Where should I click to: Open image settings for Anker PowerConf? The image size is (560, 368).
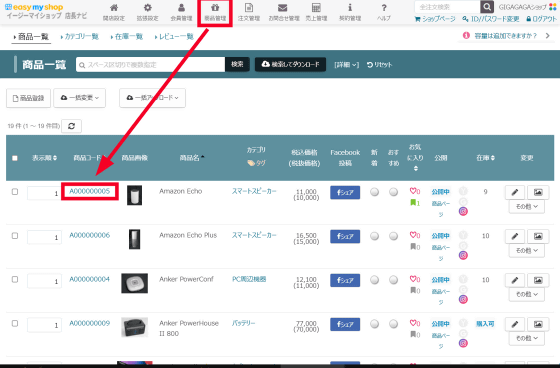(x=538, y=280)
